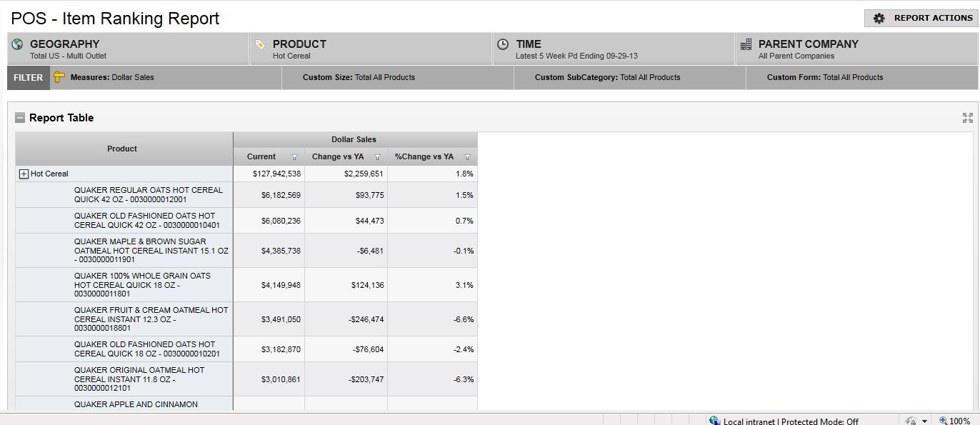Viewport: 980px width, 425px height.
Task: Open the Custom Size filter selector
Action: [359, 77]
